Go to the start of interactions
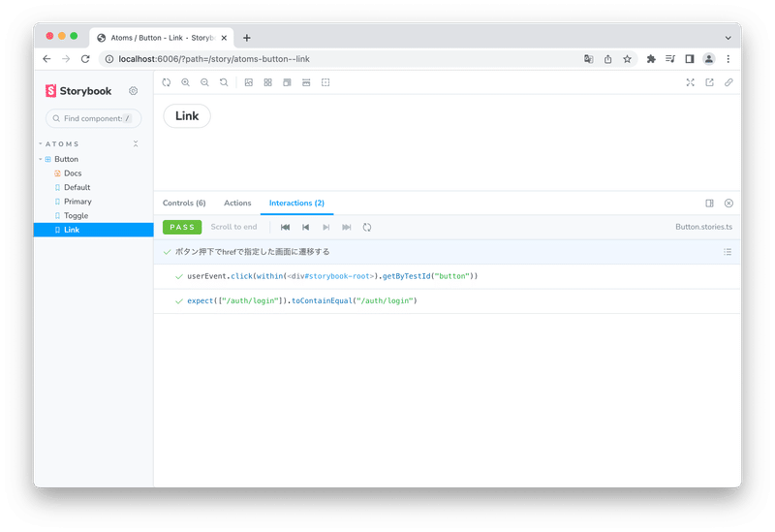Image resolution: width=775 pixels, height=532 pixels. click(x=285, y=227)
